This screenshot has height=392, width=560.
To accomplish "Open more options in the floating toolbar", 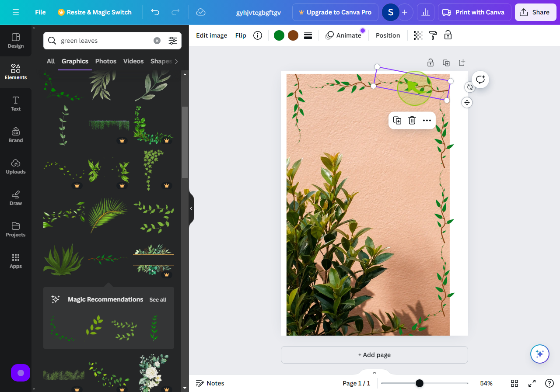I will coord(427,121).
